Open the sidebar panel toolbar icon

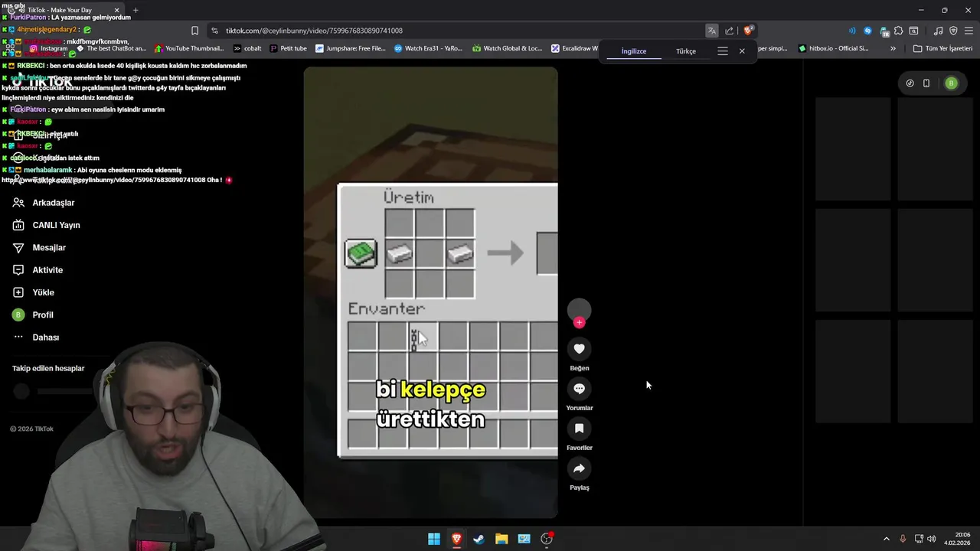[914, 31]
